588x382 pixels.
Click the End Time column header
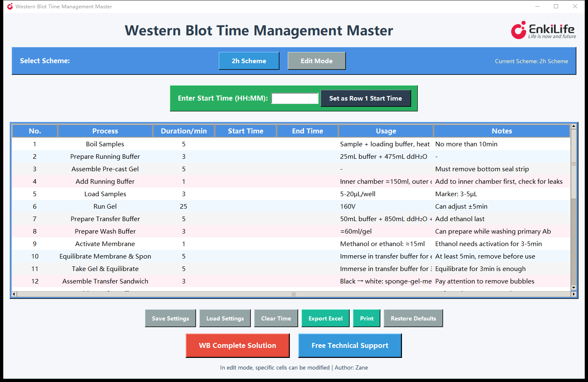[307, 131]
